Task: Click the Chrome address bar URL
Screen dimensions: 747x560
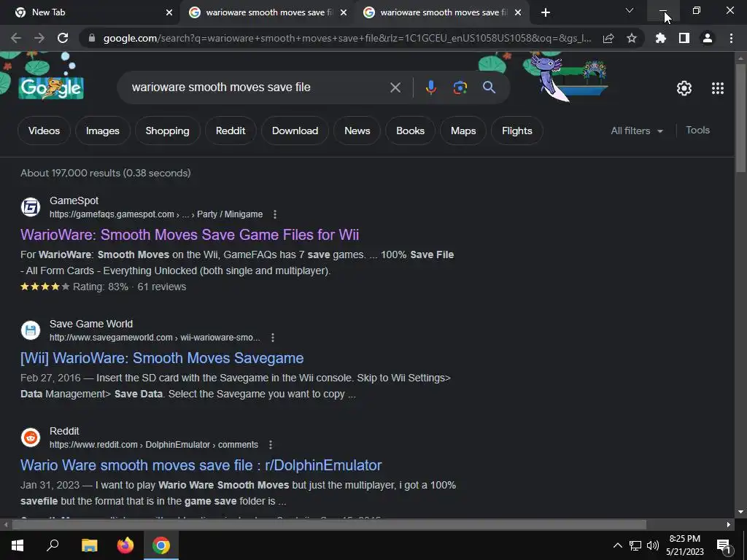Action: tap(347, 38)
